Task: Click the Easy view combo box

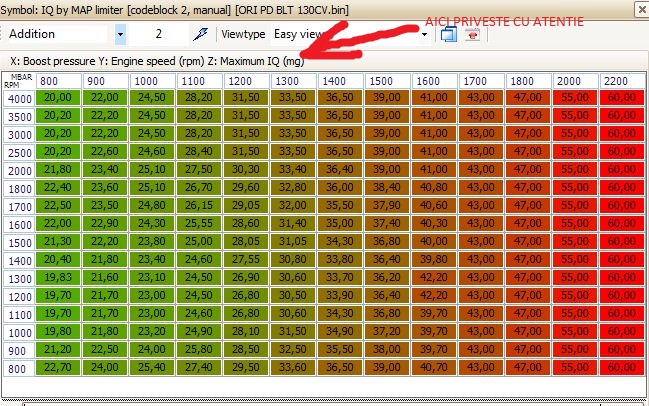Action: [x=345, y=34]
